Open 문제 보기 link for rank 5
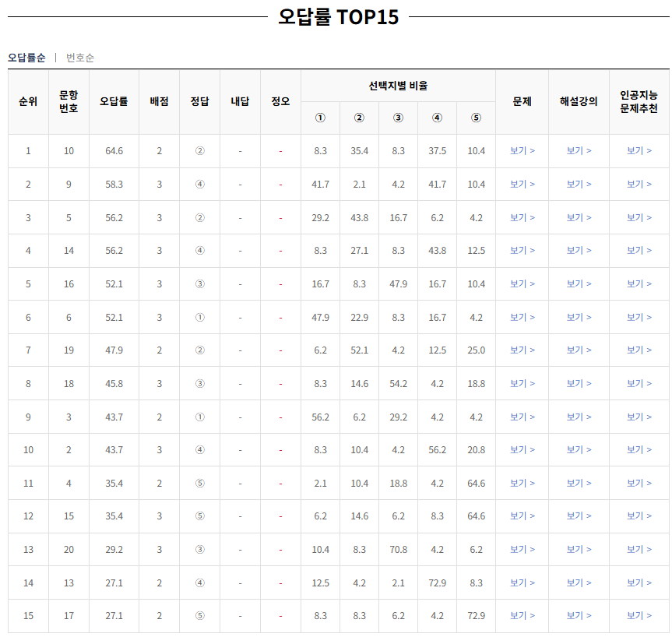This screenshot has height=637, width=672. [522, 283]
